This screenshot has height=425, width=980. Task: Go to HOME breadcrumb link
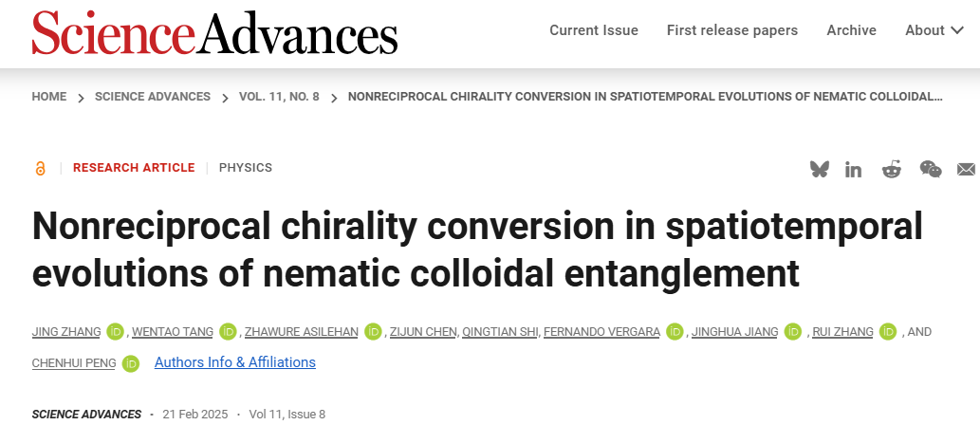tap(49, 97)
